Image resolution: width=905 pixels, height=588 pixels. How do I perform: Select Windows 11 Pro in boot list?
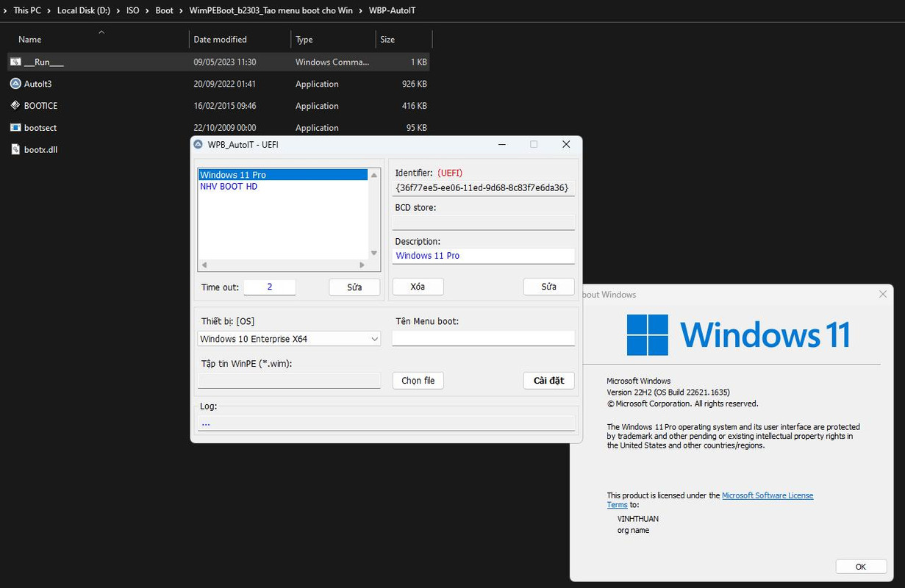[x=283, y=175]
